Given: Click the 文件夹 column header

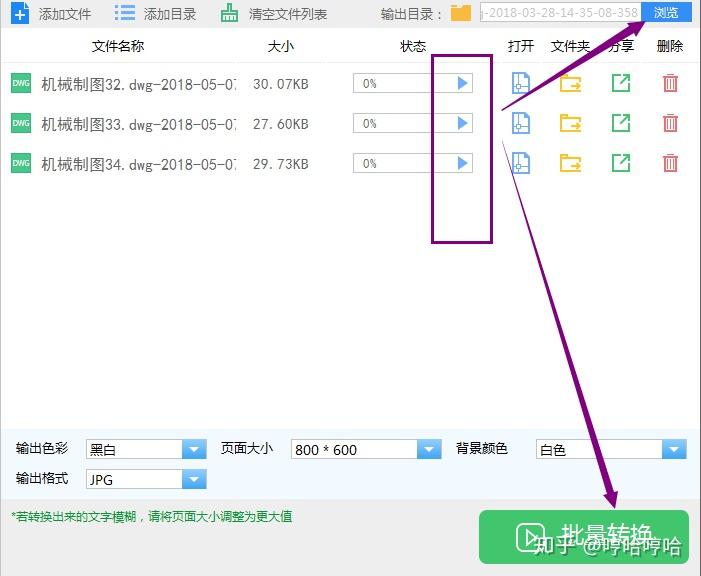Looking at the screenshot, I should click(x=570, y=46).
